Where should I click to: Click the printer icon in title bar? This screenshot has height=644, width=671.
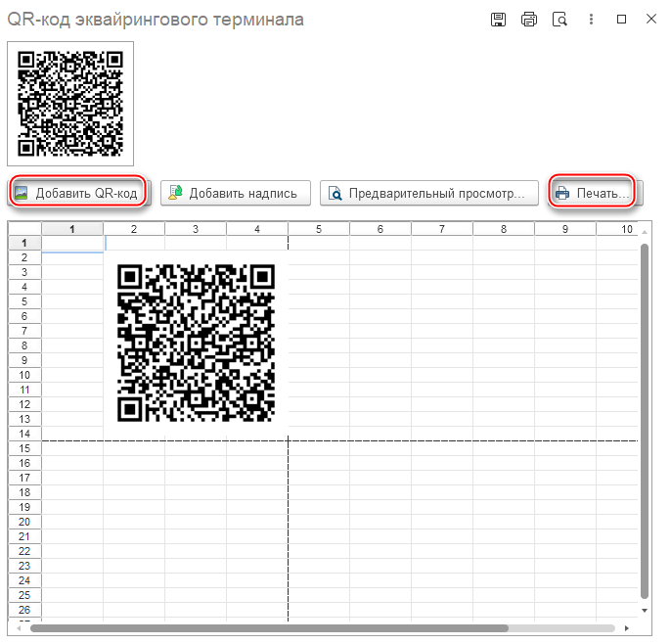[529, 20]
